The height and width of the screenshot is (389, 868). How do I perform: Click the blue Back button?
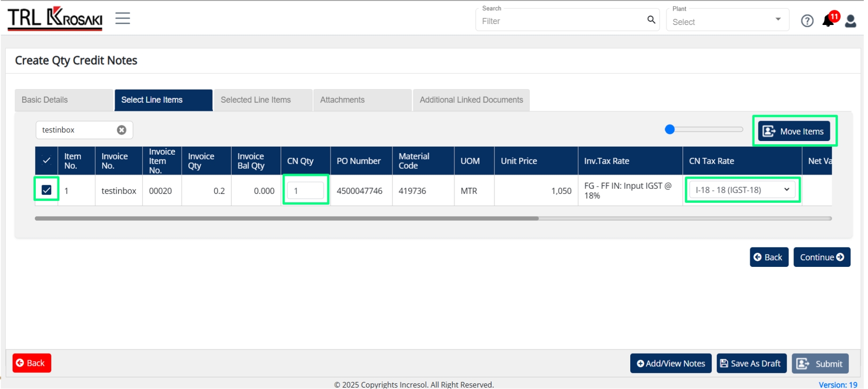[x=769, y=257]
